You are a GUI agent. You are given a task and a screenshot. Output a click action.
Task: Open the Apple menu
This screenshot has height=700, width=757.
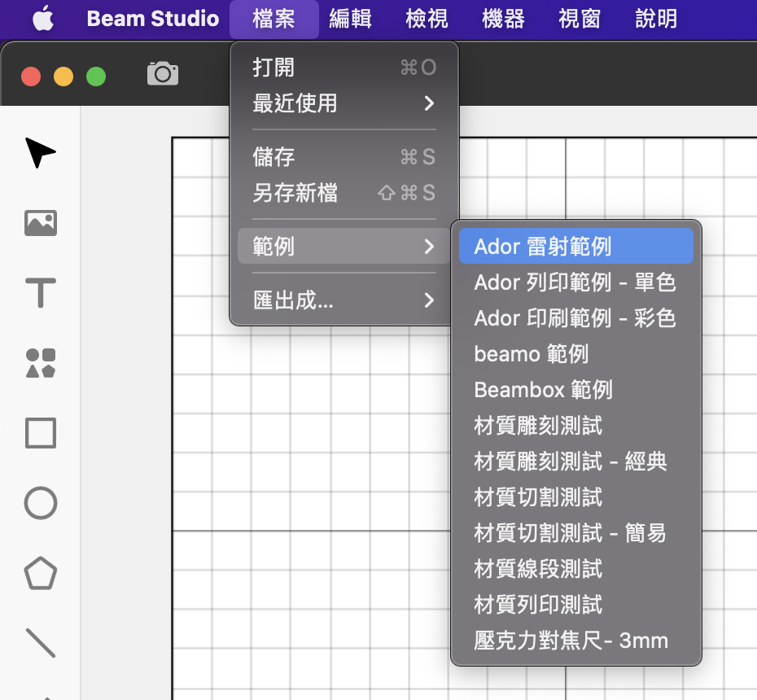click(x=43, y=20)
